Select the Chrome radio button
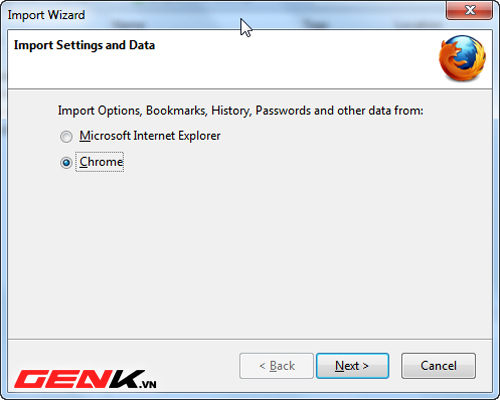 coord(66,163)
